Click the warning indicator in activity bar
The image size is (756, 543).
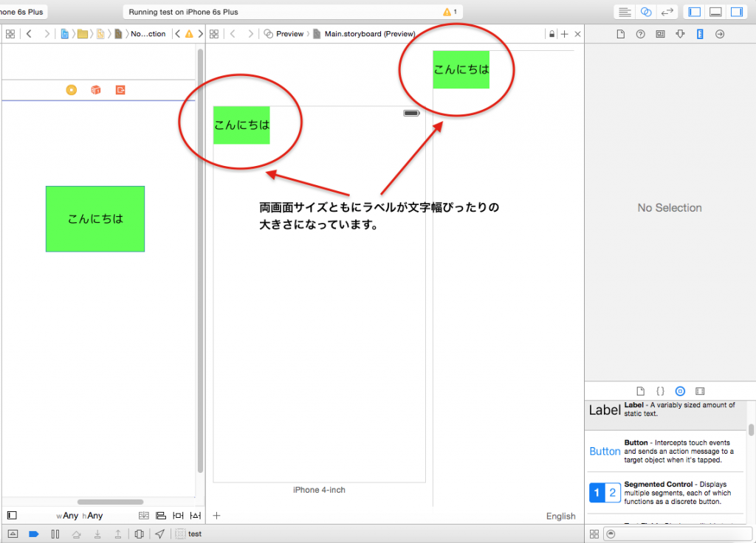click(x=450, y=12)
